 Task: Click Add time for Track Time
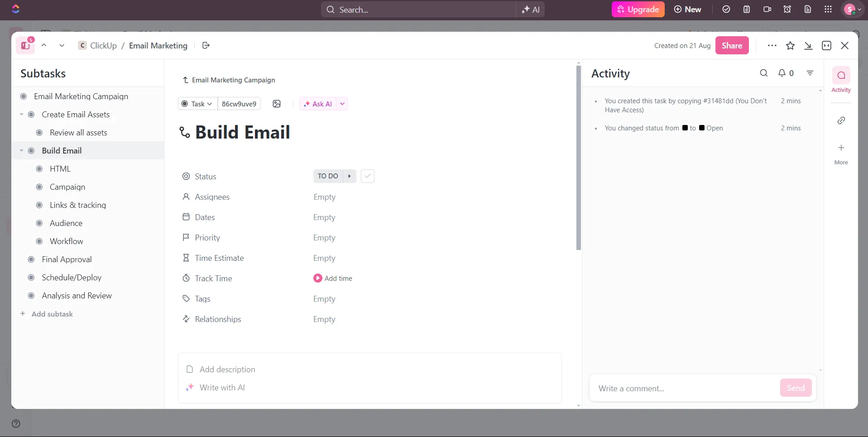point(333,278)
